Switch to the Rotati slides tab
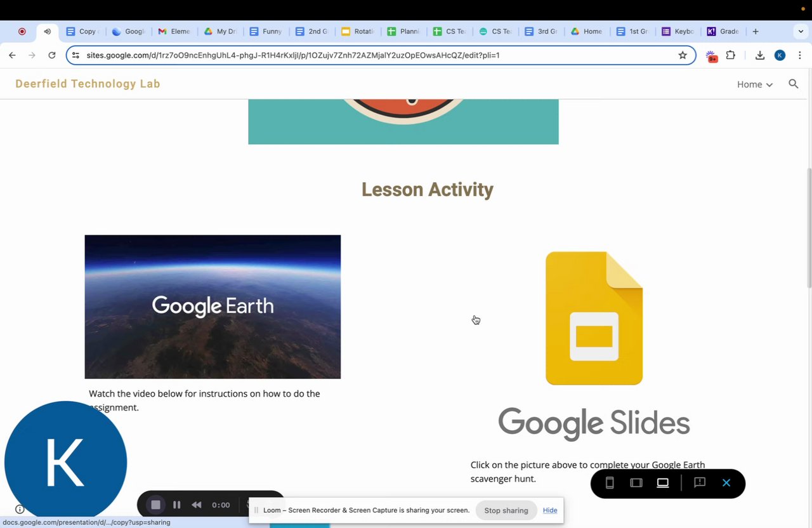The width and height of the screenshot is (812, 528). [x=358, y=31]
